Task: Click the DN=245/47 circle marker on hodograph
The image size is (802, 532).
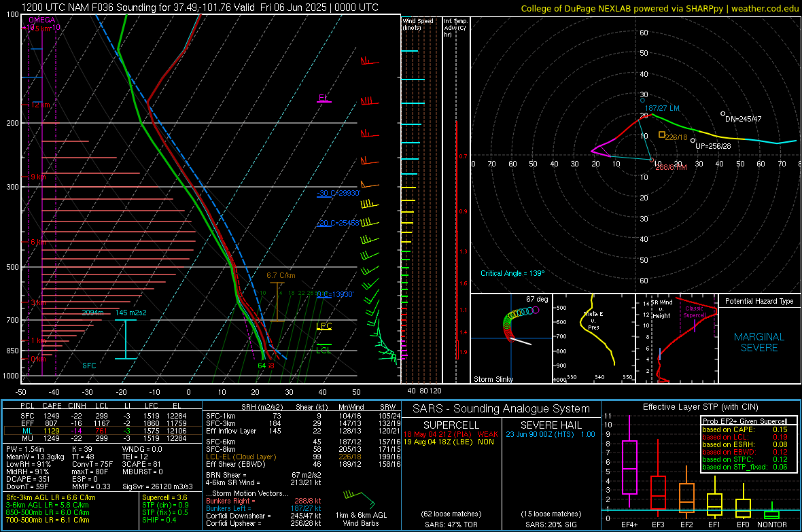Action: 722,113
